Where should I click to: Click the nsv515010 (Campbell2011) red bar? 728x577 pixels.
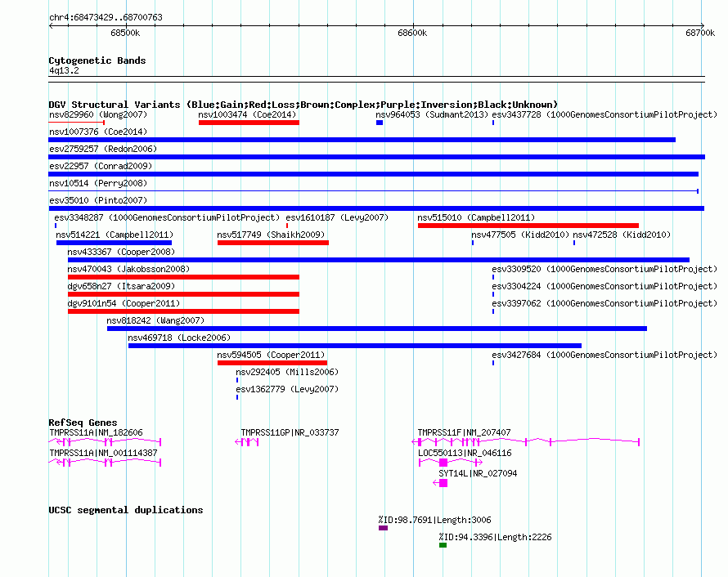point(528,226)
